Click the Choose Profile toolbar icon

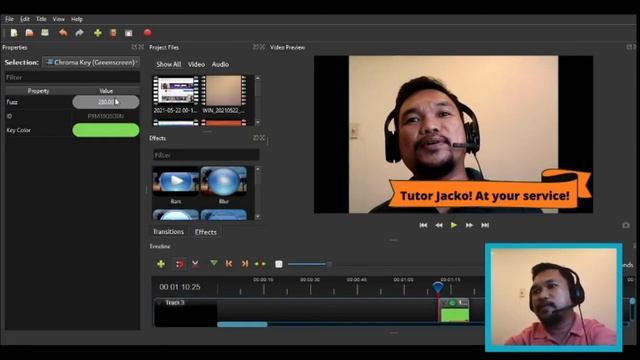[113, 33]
